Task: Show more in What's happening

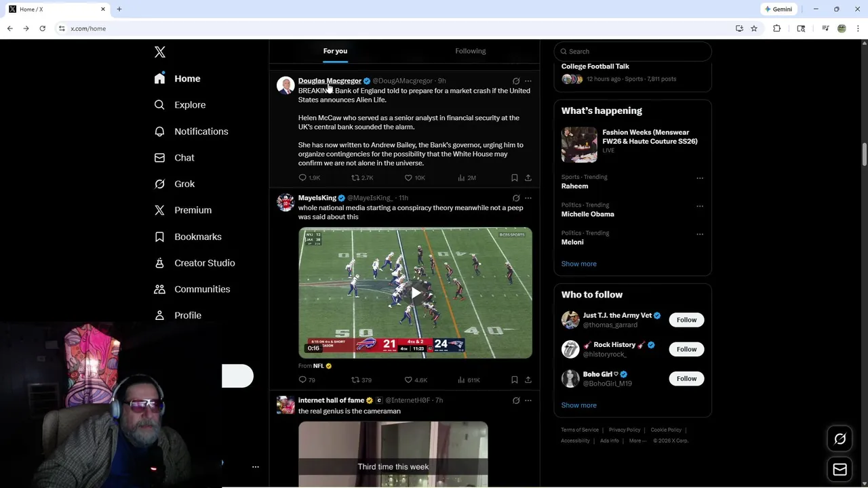Action: click(579, 264)
